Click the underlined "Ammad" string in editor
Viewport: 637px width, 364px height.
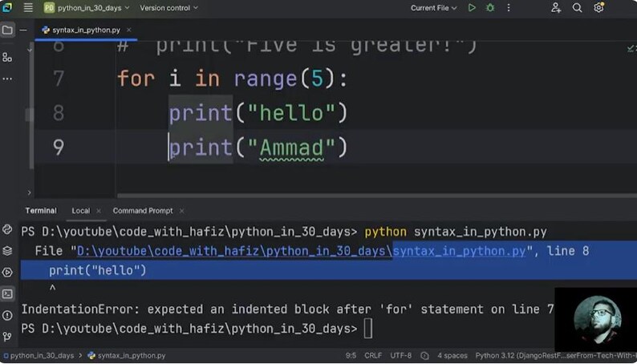pos(291,148)
